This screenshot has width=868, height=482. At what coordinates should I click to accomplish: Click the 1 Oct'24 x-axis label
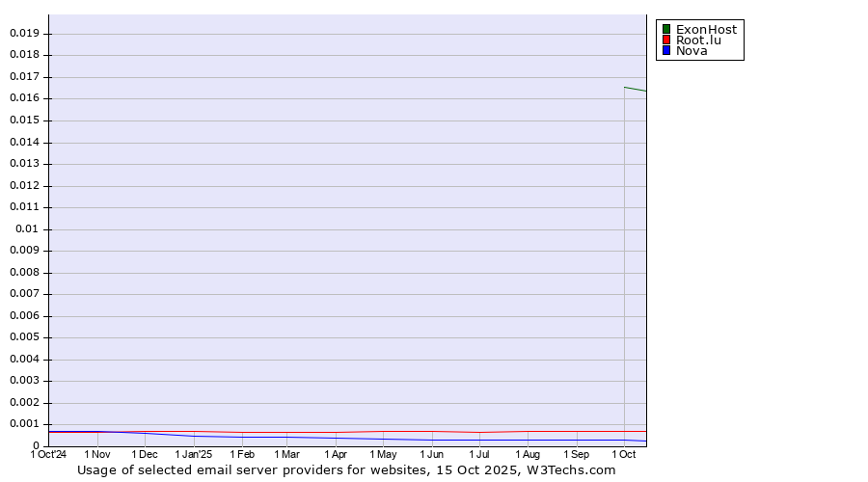(49, 454)
